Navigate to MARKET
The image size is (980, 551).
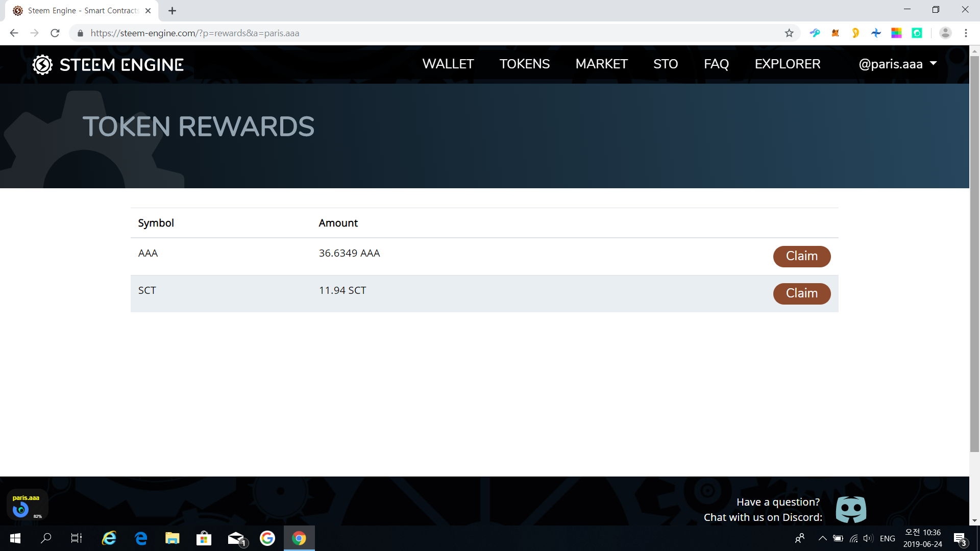[x=602, y=64]
